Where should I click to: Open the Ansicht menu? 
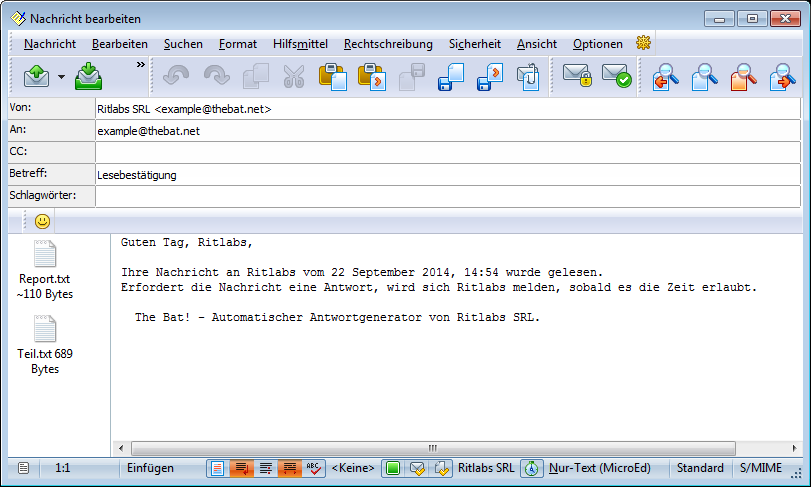(x=536, y=44)
